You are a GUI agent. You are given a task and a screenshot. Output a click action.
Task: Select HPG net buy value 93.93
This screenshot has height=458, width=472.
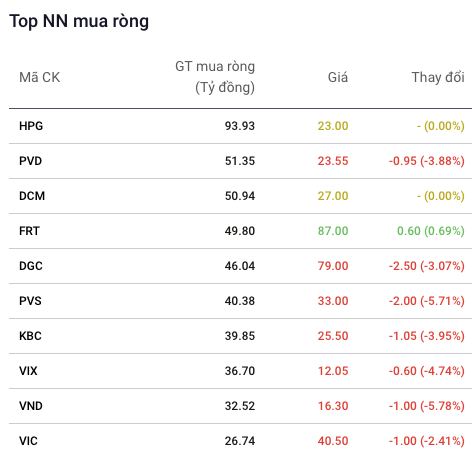point(240,126)
